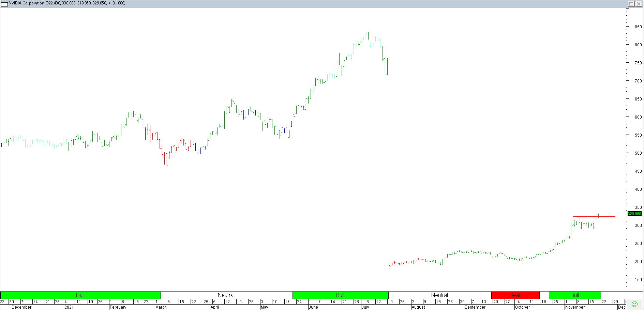644x310 pixels.
Task: Click the November month label
Action: click(575, 307)
